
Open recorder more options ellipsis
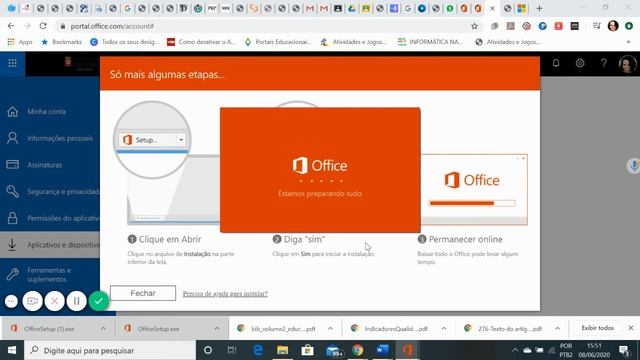click(x=11, y=301)
